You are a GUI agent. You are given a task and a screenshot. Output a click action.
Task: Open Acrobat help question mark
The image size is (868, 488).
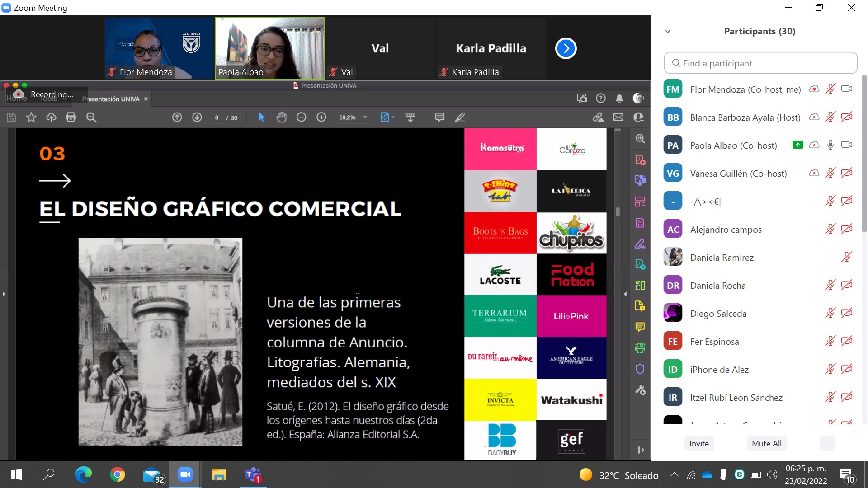[x=601, y=98]
